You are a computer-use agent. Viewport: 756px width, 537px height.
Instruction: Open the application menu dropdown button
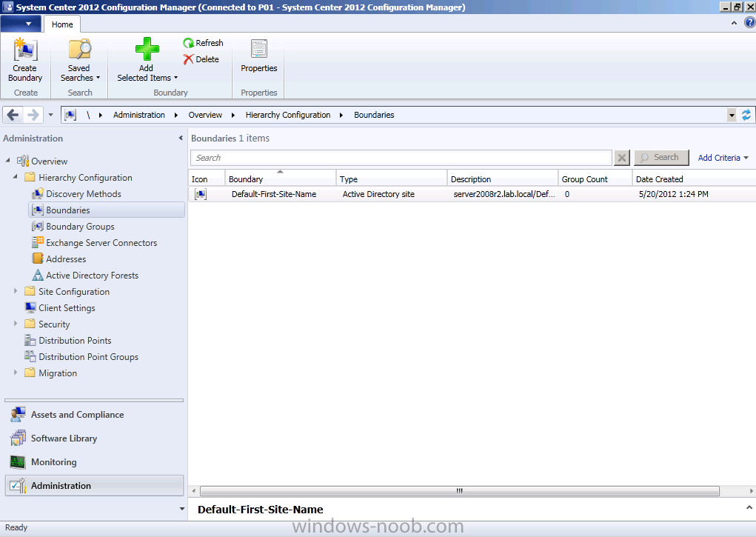click(21, 24)
